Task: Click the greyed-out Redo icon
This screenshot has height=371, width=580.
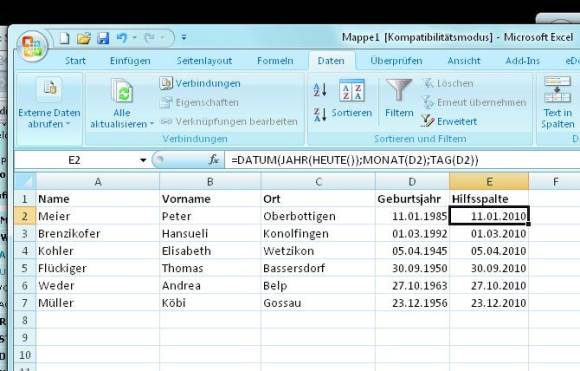Action: 149,38
